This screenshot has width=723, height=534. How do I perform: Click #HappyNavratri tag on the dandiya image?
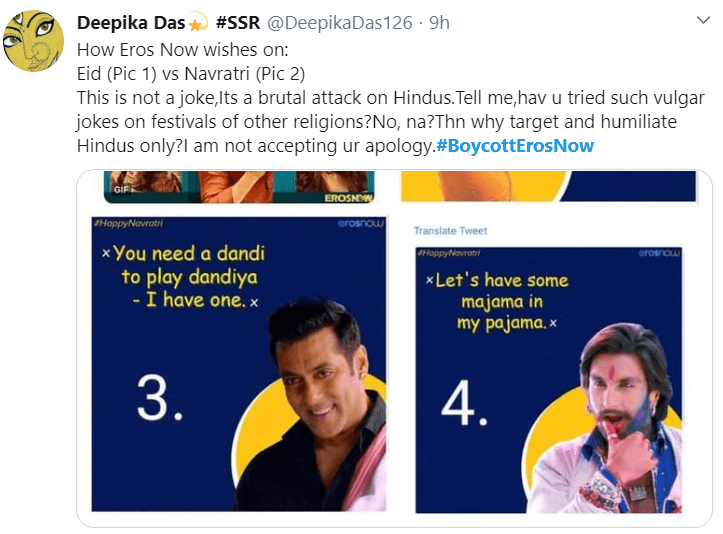tap(116, 226)
